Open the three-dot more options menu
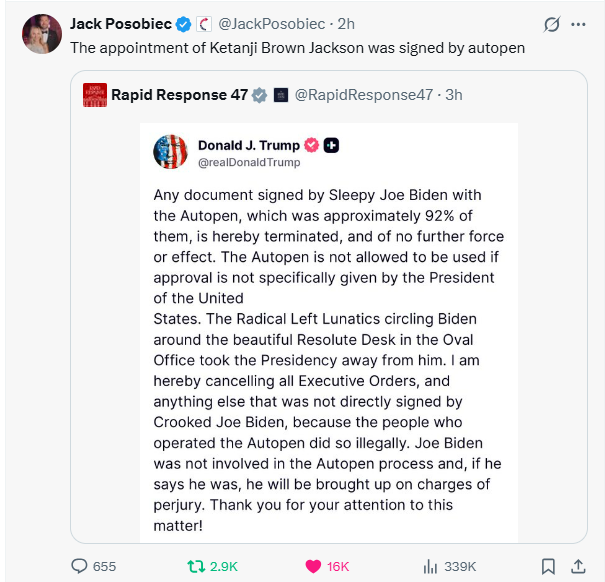The height and width of the screenshot is (582, 605). coord(578,24)
